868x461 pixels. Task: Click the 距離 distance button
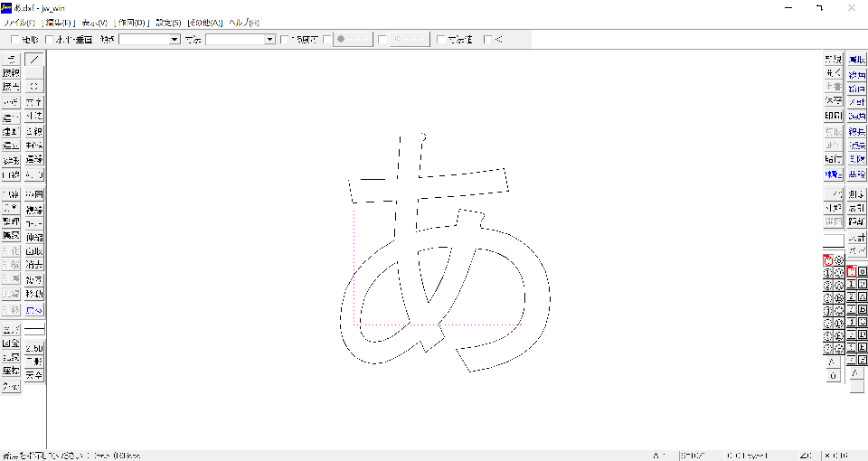[856, 221]
